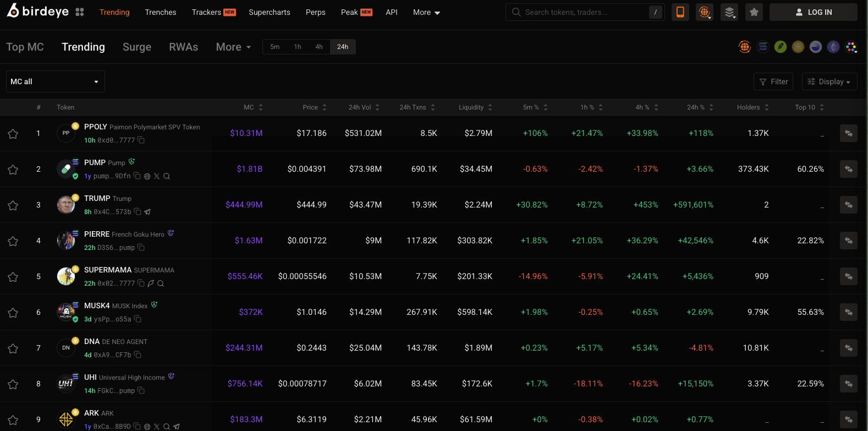Open the Filter button

773,81
